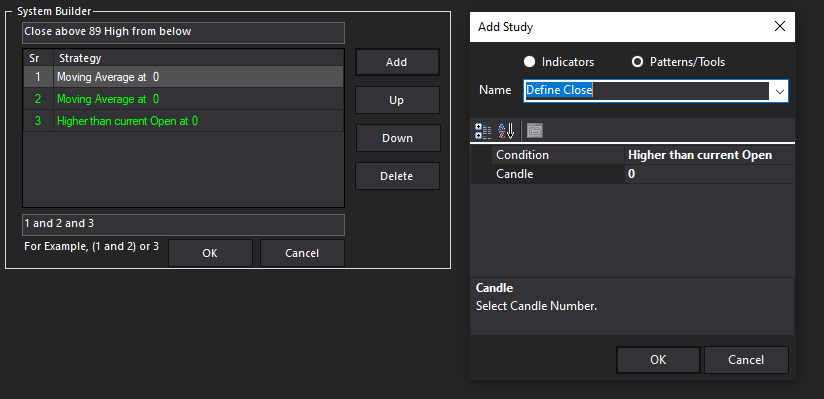Click the Alphabetical sort icon in property toolbar
Image resolution: width=824 pixels, height=399 pixels.
pos(506,131)
